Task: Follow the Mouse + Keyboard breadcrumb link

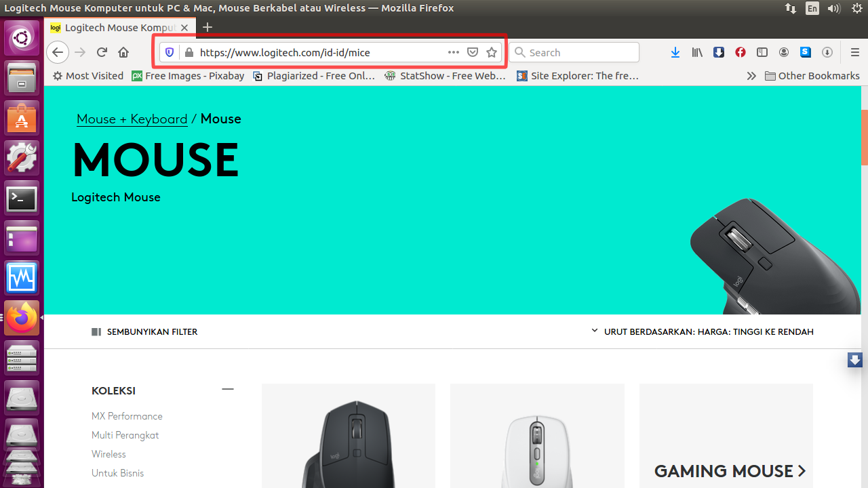Action: coord(132,119)
